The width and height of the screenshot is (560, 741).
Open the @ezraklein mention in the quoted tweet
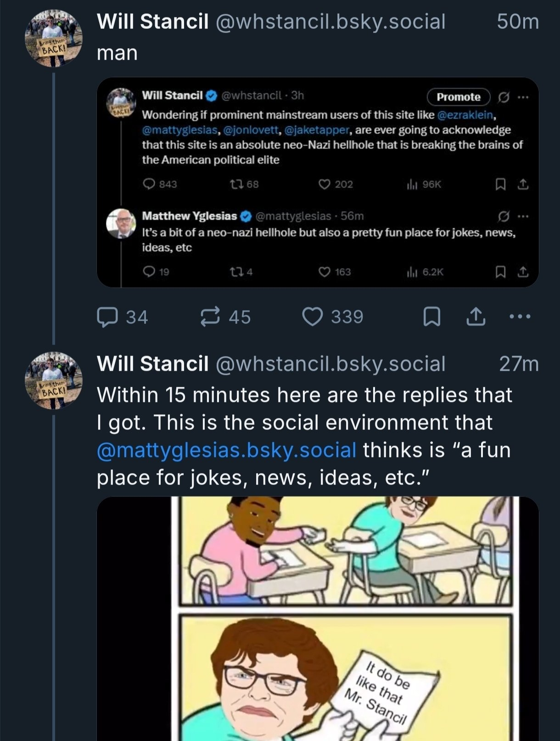[x=465, y=115]
